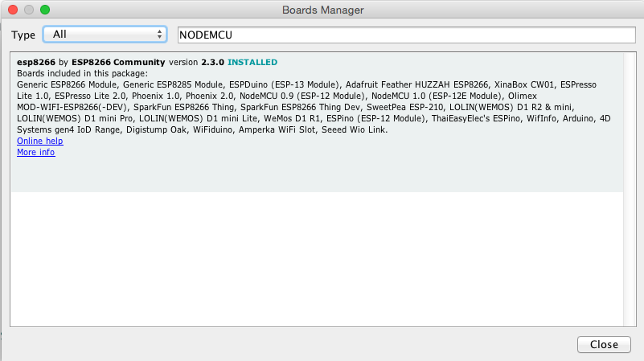Click the red close window button
Image resolution: width=644 pixels, height=361 pixels.
[x=13, y=10]
